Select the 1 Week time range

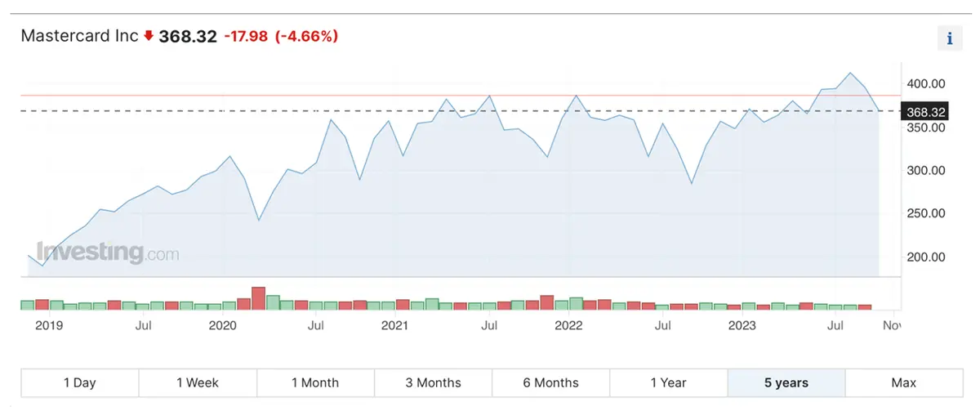click(x=198, y=382)
